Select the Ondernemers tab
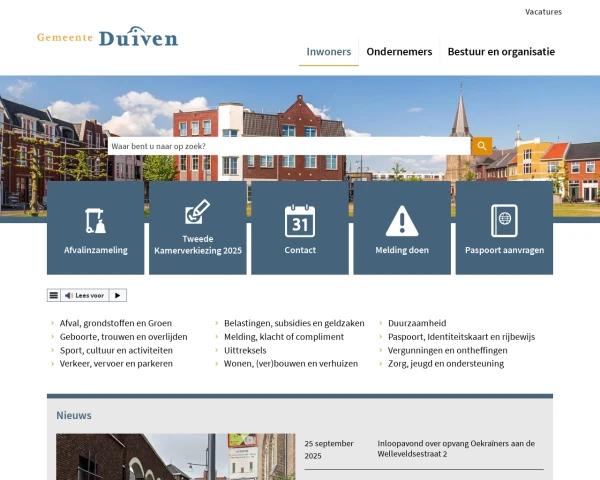The image size is (600, 480). click(x=399, y=52)
